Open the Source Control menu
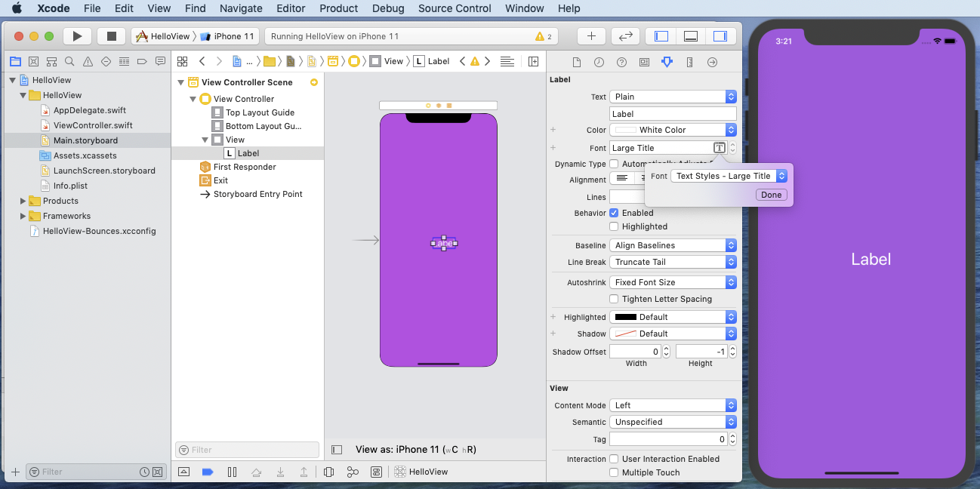Image resolution: width=980 pixels, height=489 pixels. click(x=455, y=8)
